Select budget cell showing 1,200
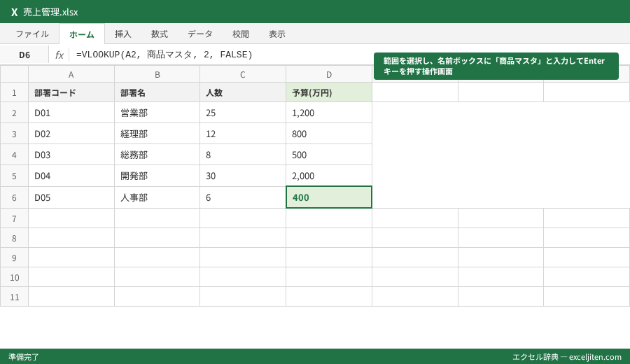The width and height of the screenshot is (630, 364). coord(329,113)
